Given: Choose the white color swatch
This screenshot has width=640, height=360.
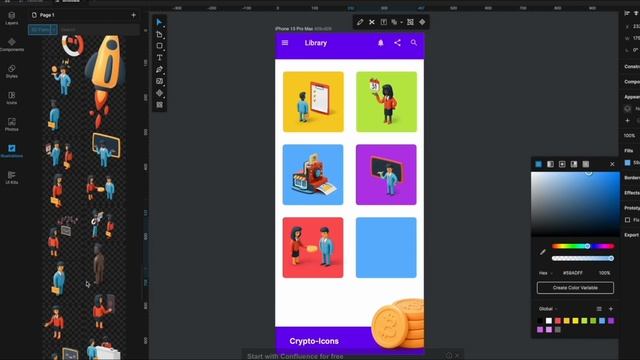Looking at the screenshot, I should pos(549,321).
